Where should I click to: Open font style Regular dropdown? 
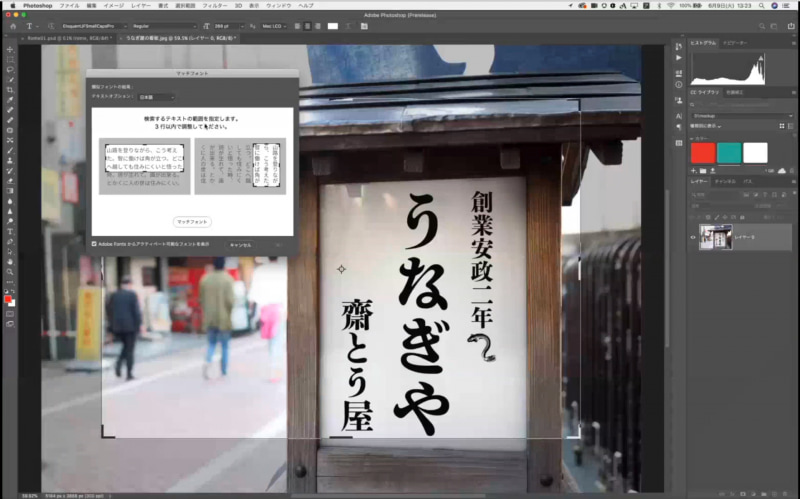(164, 26)
